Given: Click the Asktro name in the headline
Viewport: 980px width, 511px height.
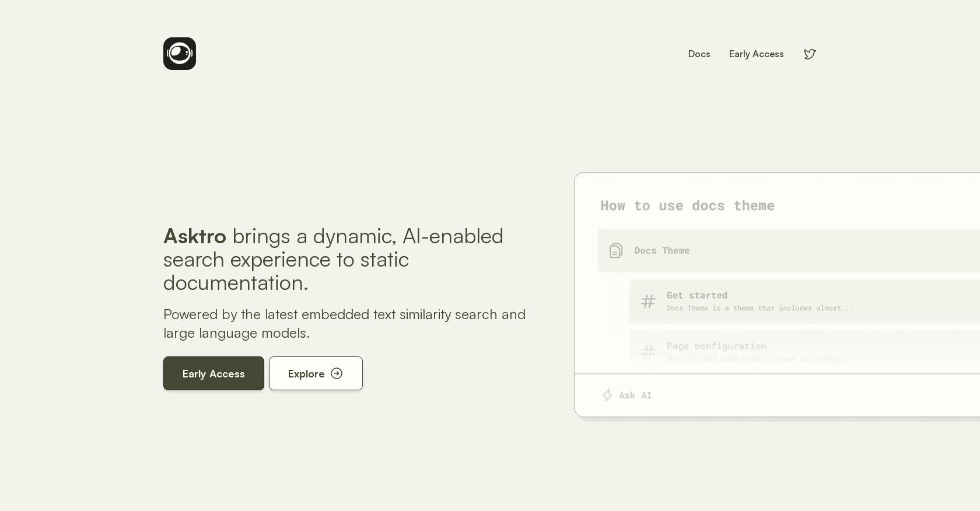Looking at the screenshot, I should click(195, 236).
